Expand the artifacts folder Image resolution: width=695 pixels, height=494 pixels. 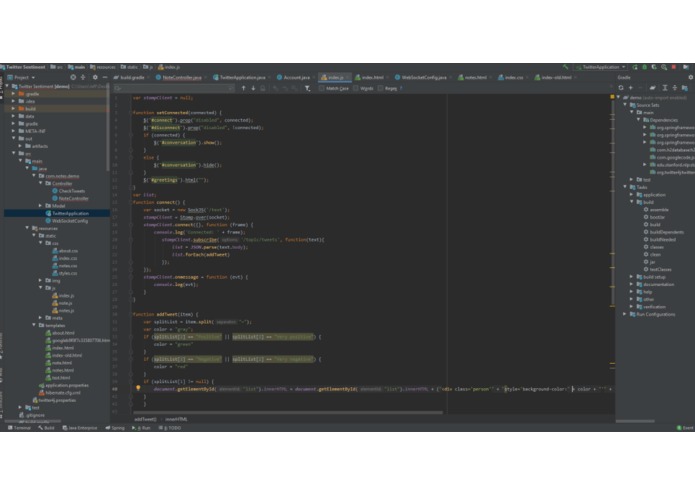click(20, 146)
